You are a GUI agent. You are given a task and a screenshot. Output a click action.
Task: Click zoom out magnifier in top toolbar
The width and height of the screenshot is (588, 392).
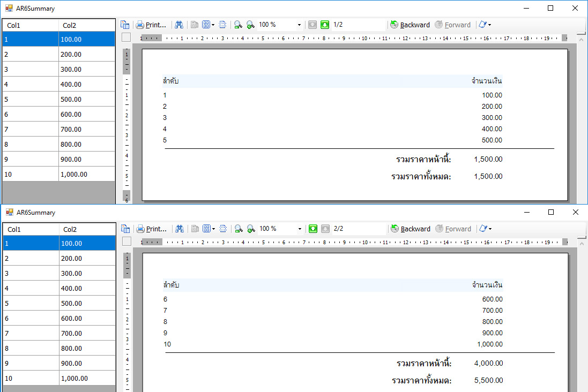point(238,25)
